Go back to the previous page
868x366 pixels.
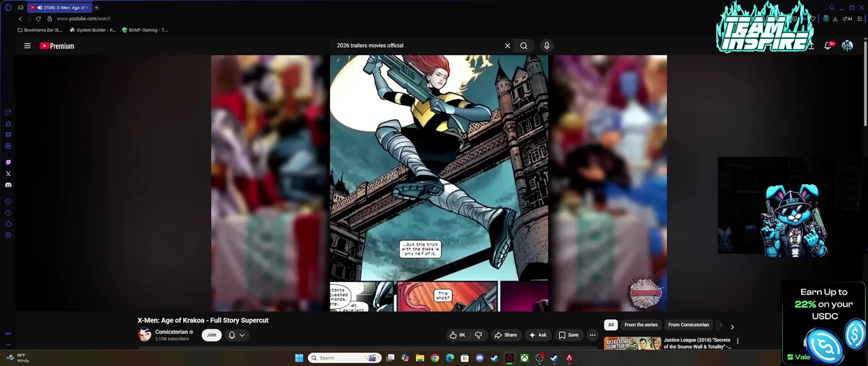pyautogui.click(x=20, y=19)
